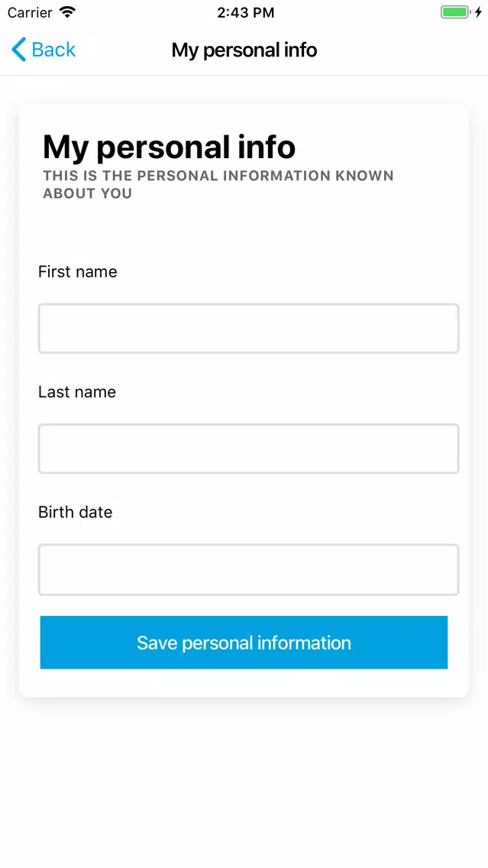Tap the personal information known about you subtitle

pyautogui.click(x=218, y=184)
